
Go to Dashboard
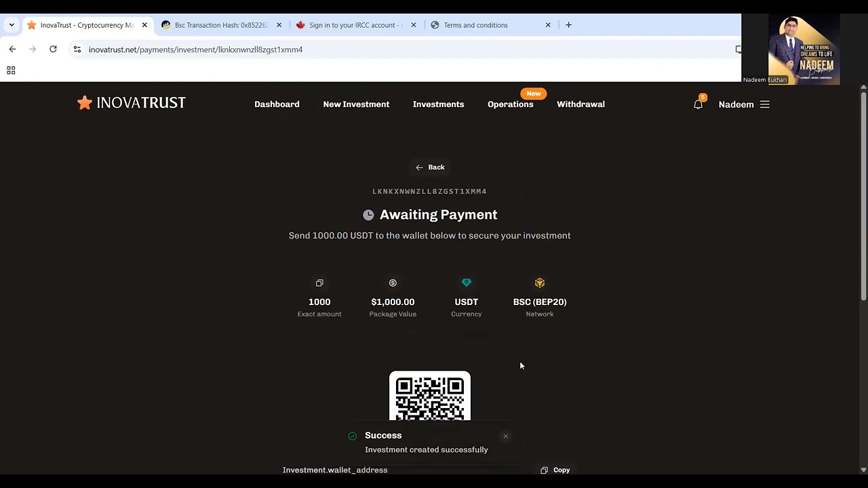[277, 104]
